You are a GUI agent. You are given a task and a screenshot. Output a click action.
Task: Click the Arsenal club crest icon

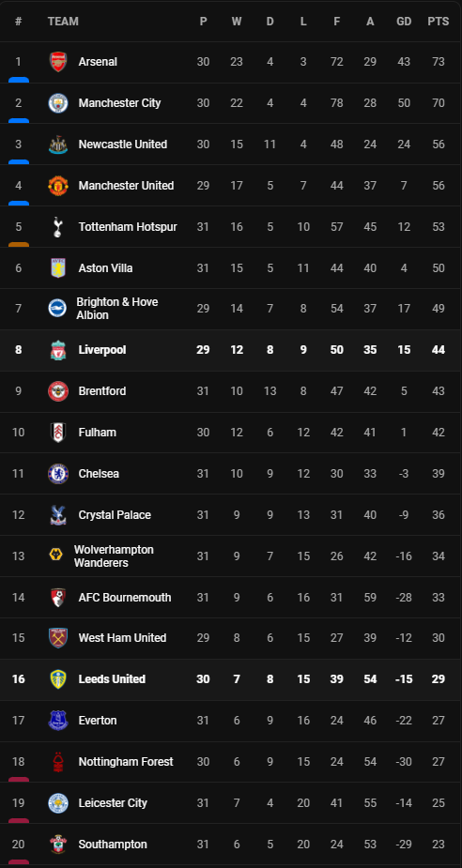(57, 62)
